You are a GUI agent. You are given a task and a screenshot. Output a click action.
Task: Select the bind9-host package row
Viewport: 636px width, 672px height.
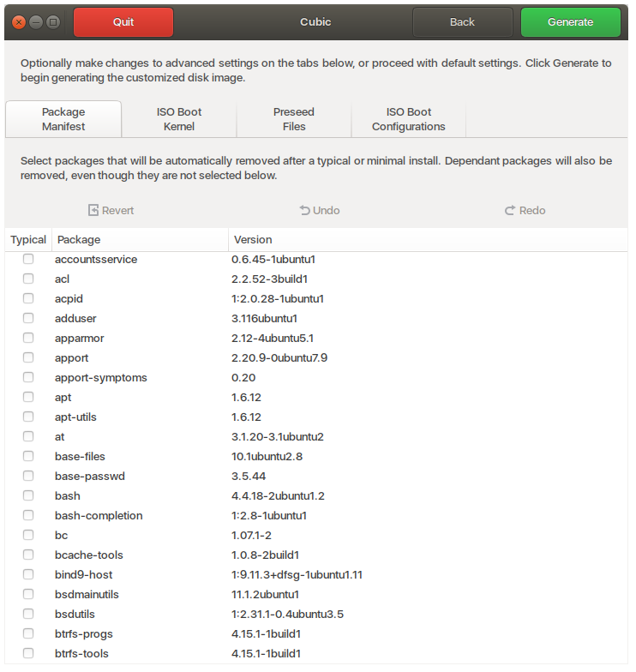click(84, 574)
